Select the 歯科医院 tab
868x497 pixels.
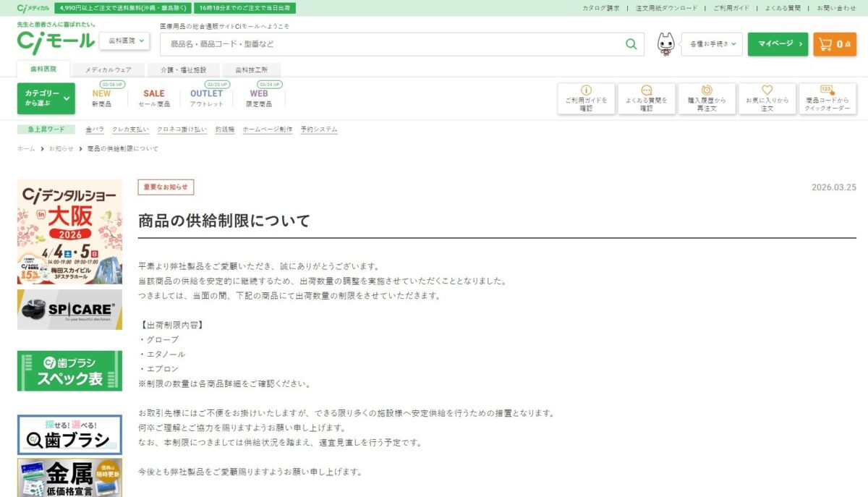(43, 69)
